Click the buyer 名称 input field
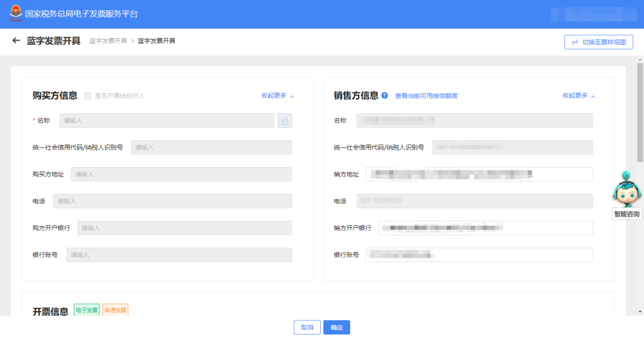The height and width of the screenshot is (339, 644). [x=166, y=121]
